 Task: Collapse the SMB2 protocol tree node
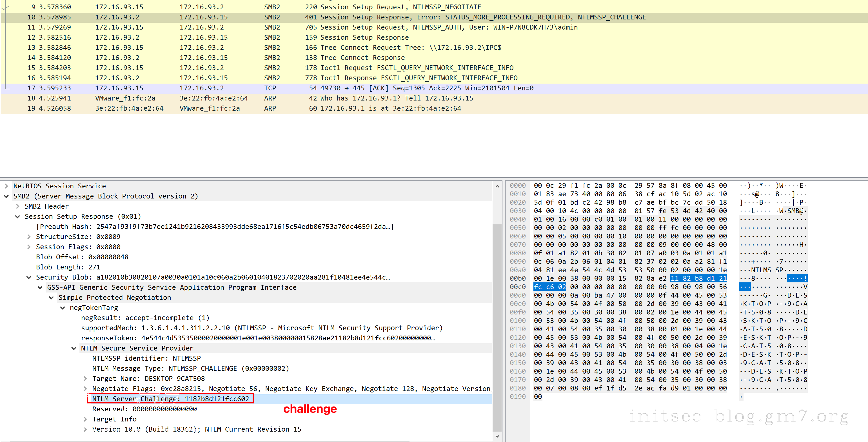click(6, 196)
